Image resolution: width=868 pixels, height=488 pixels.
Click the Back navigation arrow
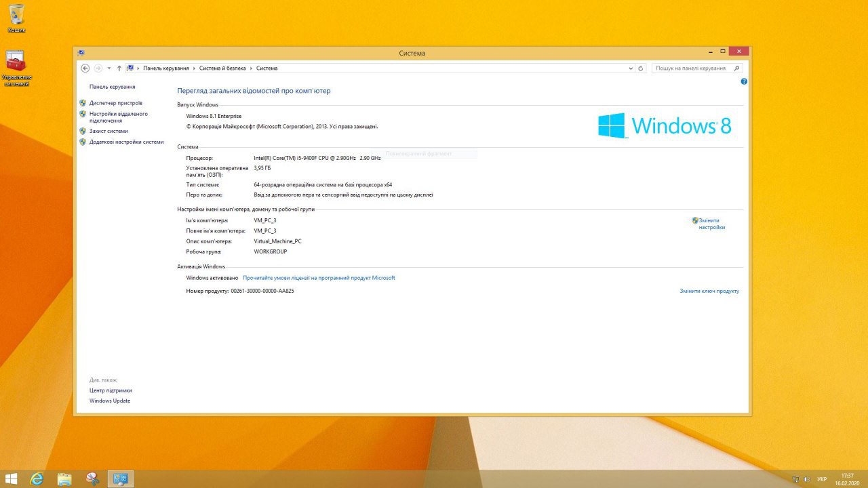(x=85, y=68)
